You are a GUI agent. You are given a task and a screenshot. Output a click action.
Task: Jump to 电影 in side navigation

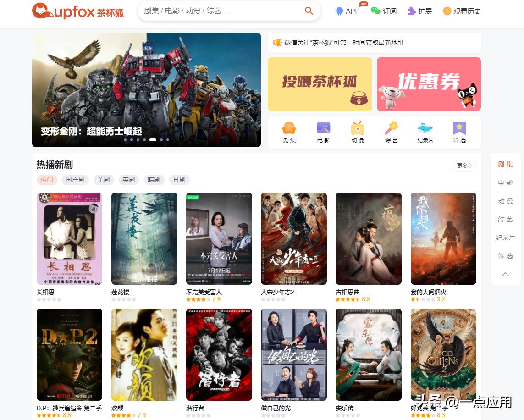click(x=505, y=182)
